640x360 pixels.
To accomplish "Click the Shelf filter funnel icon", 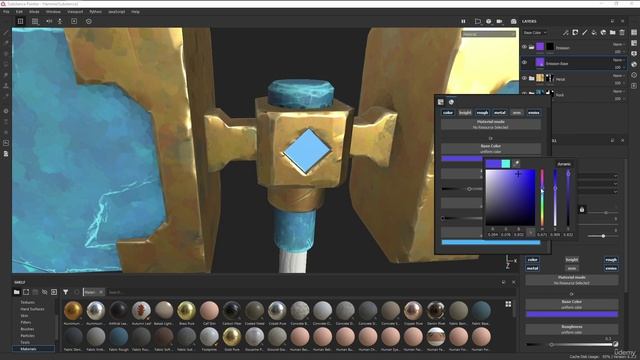I will click(x=65, y=292).
